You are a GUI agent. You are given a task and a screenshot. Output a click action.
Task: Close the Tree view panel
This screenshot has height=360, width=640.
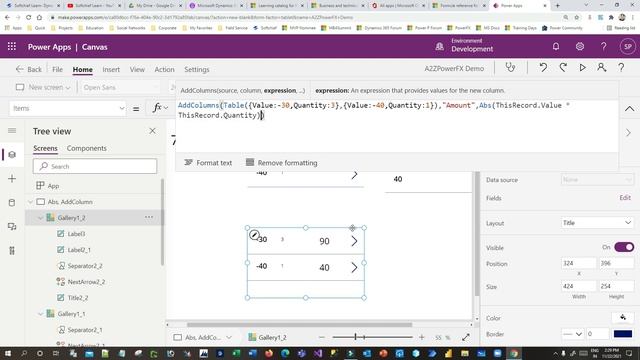152,131
